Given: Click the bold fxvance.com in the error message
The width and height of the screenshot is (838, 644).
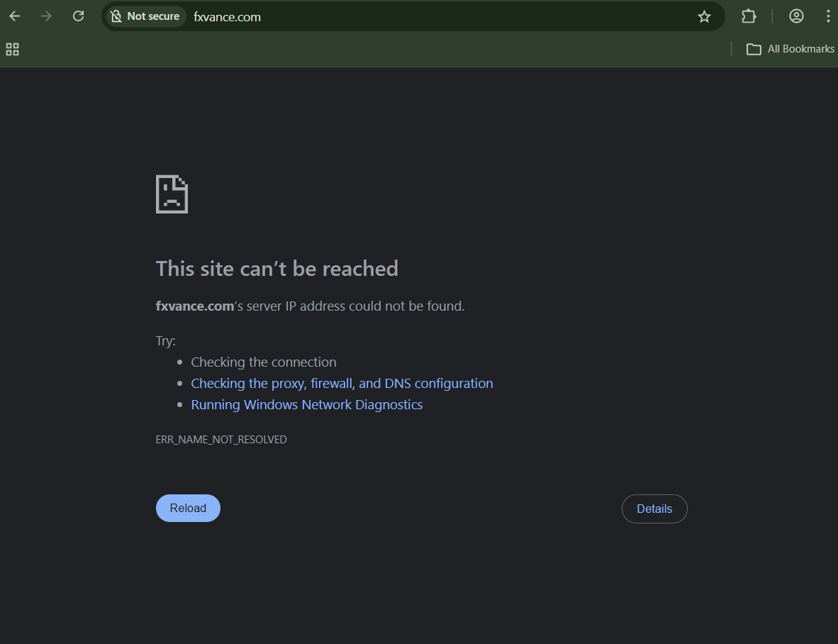Looking at the screenshot, I should point(195,306).
